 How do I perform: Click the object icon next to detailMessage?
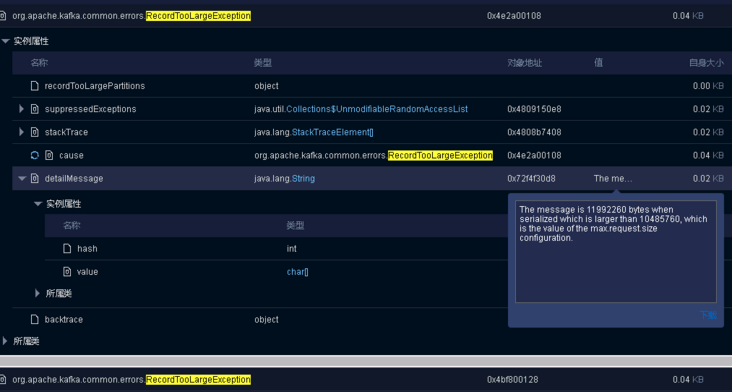35,178
